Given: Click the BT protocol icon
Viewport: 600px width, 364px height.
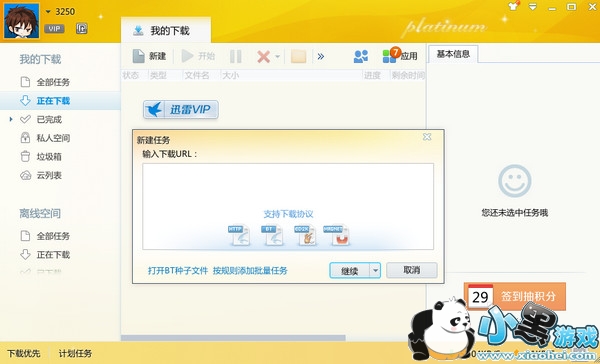Looking at the screenshot, I should [272, 235].
